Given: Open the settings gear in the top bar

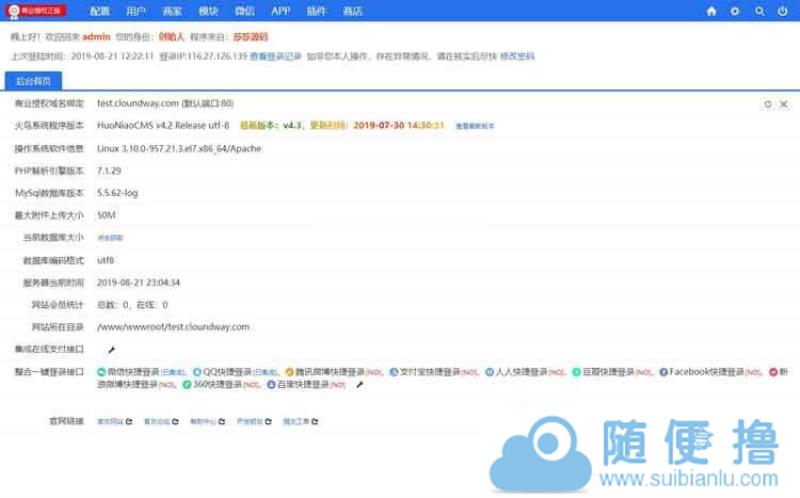Looking at the screenshot, I should pyautogui.click(x=735, y=11).
